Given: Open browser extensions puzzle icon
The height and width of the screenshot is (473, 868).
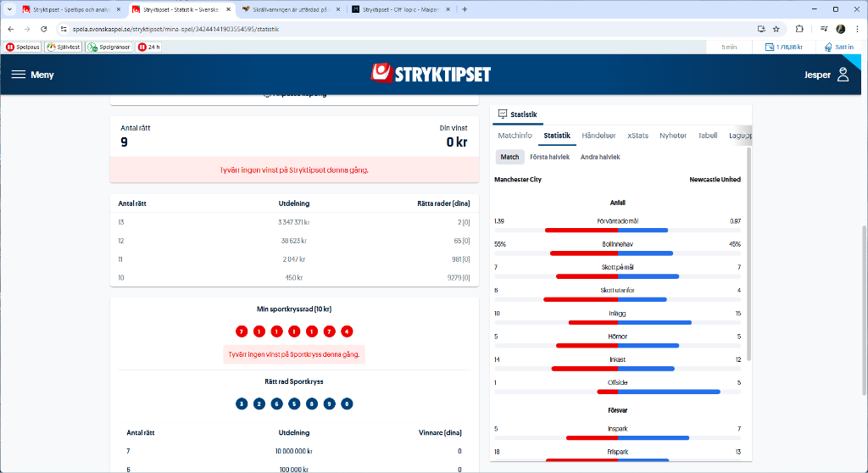Looking at the screenshot, I should coord(798,29).
